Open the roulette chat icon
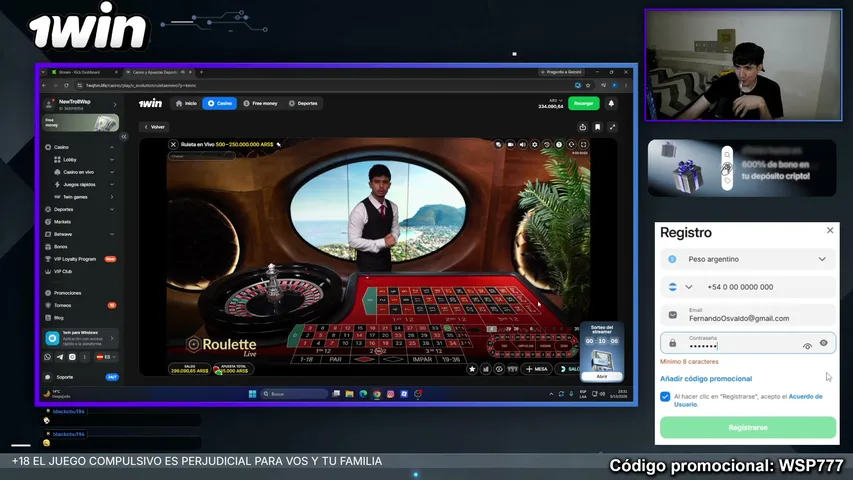This screenshot has width=853, height=480. pyautogui.click(x=498, y=144)
